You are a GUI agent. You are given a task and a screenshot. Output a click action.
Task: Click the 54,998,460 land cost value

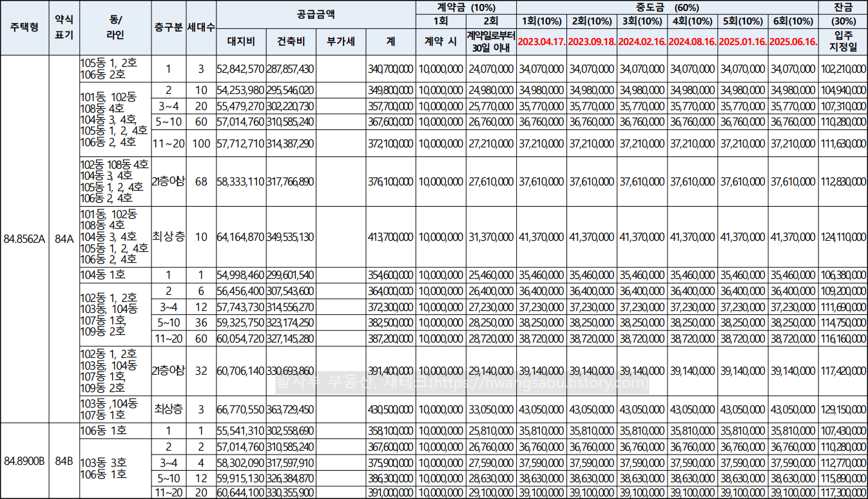241,275
